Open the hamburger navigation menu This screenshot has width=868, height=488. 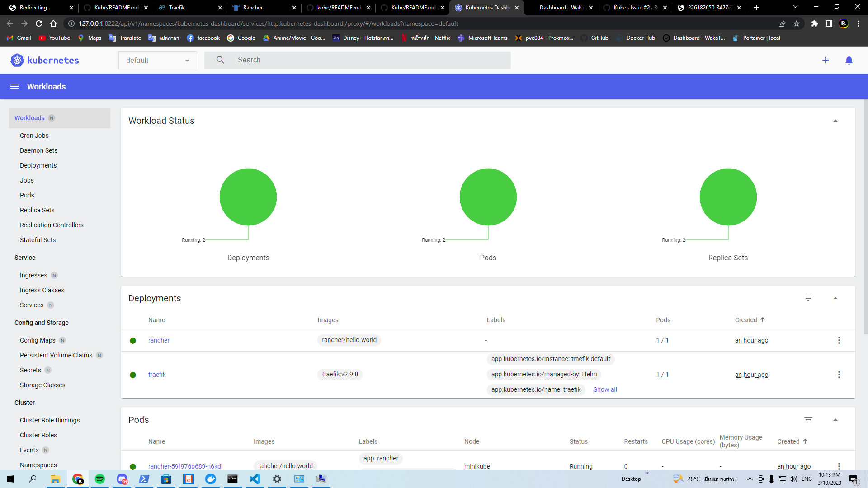(x=14, y=86)
